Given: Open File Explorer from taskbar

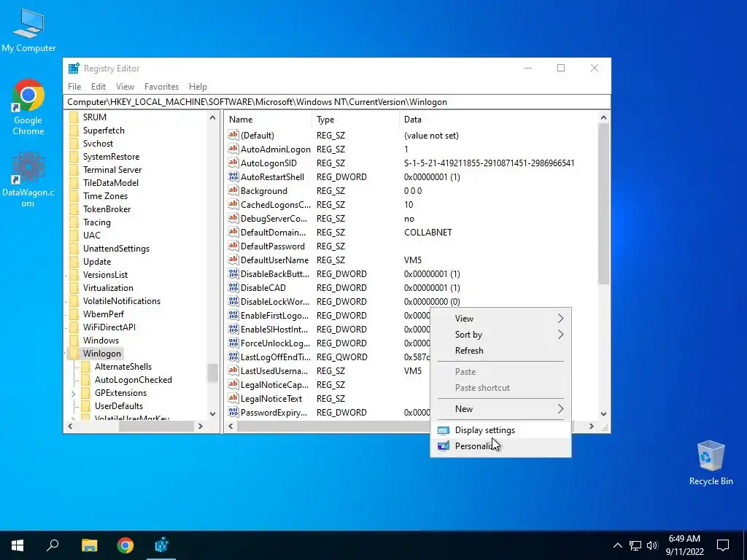Looking at the screenshot, I should point(89,545).
